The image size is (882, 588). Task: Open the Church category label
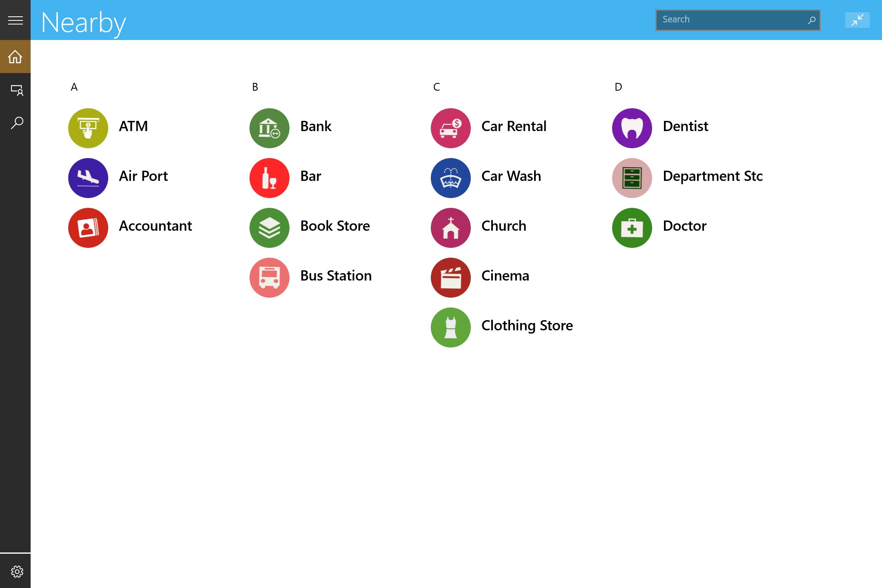coord(503,226)
